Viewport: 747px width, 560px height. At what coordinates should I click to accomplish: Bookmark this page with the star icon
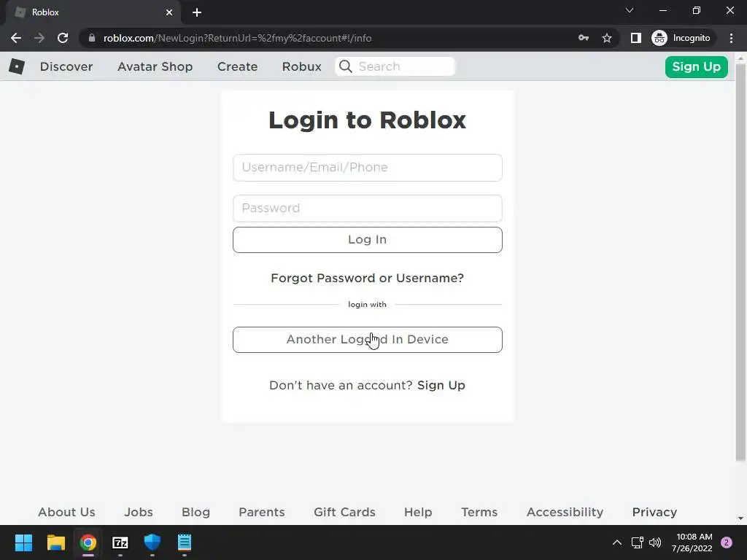606,38
